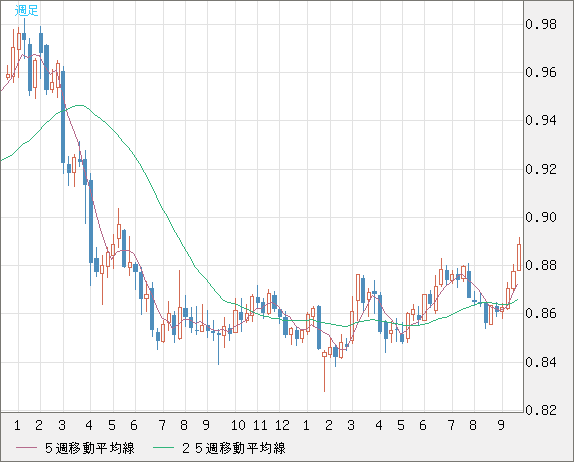Image resolution: width=574 pixels, height=462 pixels.
Task: Select the 0.84 price axis label
Action: coord(541,362)
